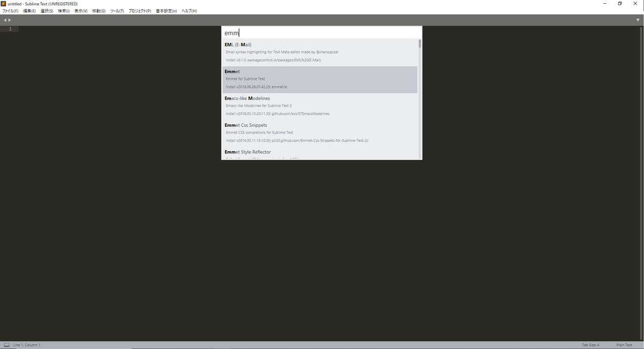Open the tab list dropdown arrow
Viewport: 644px width, 349px height.
(x=638, y=20)
